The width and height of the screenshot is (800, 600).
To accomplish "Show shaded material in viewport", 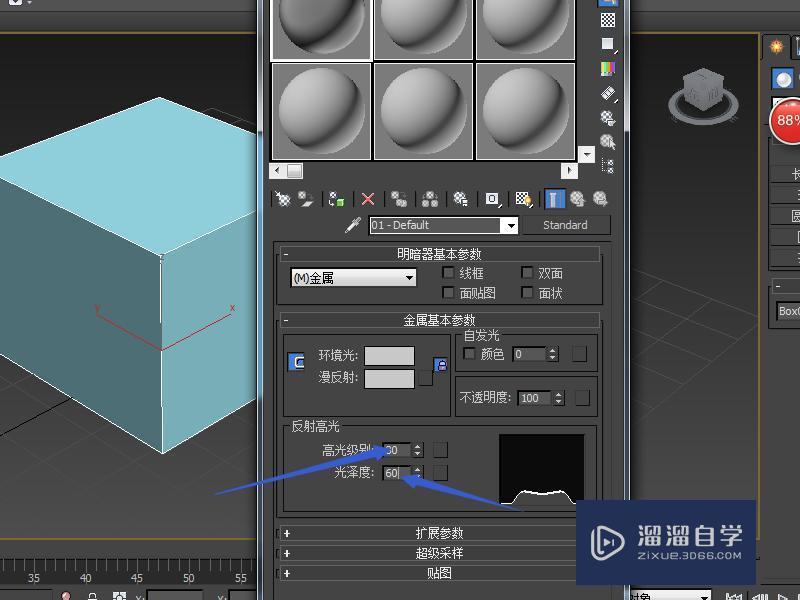I will [523, 198].
